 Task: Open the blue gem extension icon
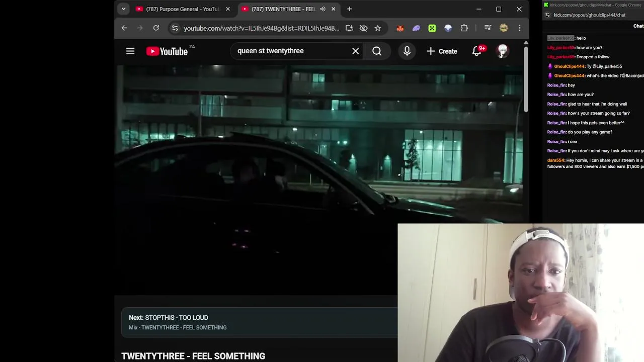(x=448, y=28)
